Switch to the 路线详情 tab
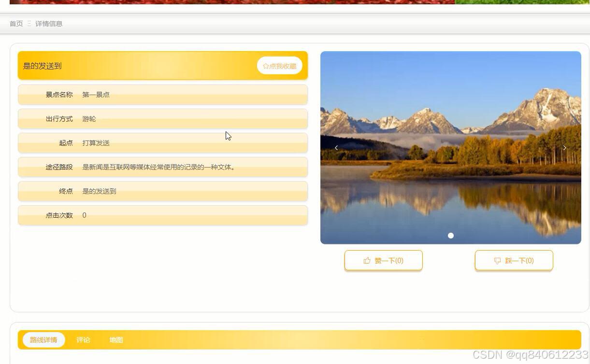The height and width of the screenshot is (364, 590). [x=43, y=340]
